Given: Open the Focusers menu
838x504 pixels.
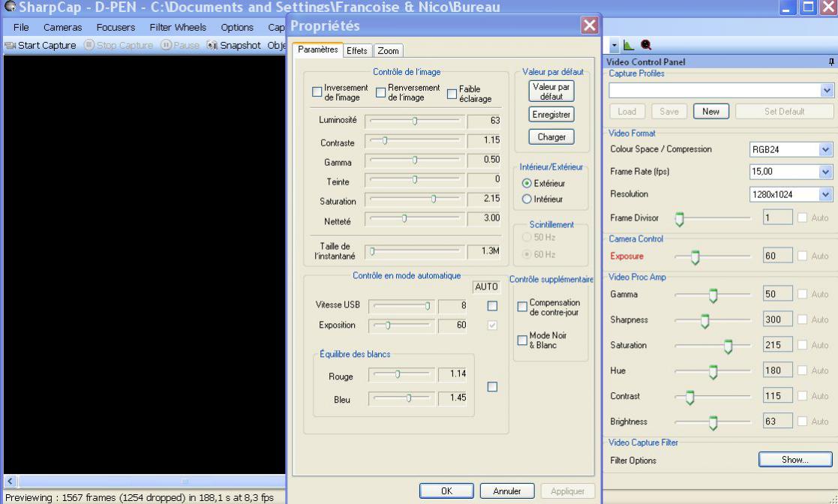Looking at the screenshot, I should (116, 27).
